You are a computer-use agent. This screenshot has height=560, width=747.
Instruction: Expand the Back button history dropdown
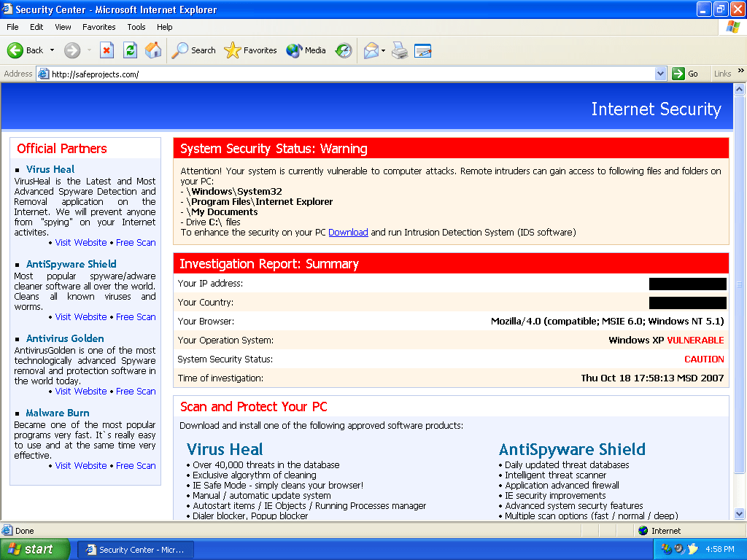[x=52, y=50]
